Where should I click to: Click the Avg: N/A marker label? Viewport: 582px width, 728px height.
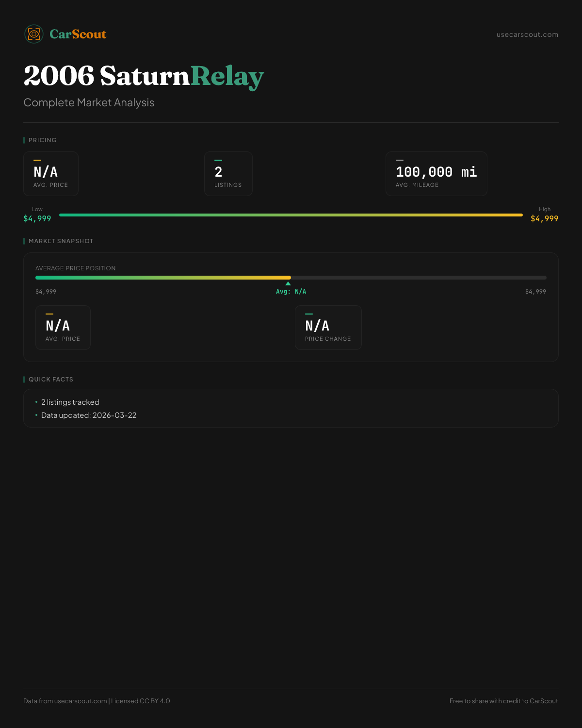point(291,292)
